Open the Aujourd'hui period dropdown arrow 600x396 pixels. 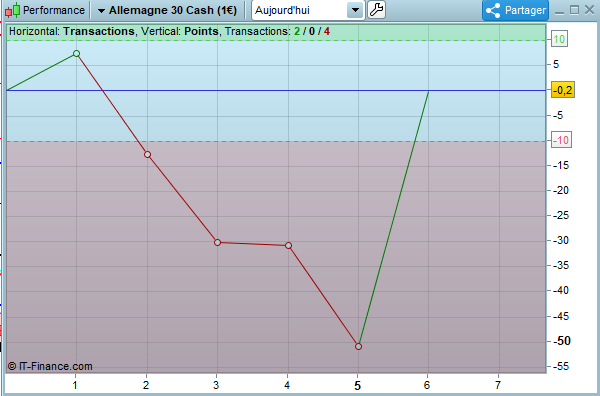click(355, 10)
